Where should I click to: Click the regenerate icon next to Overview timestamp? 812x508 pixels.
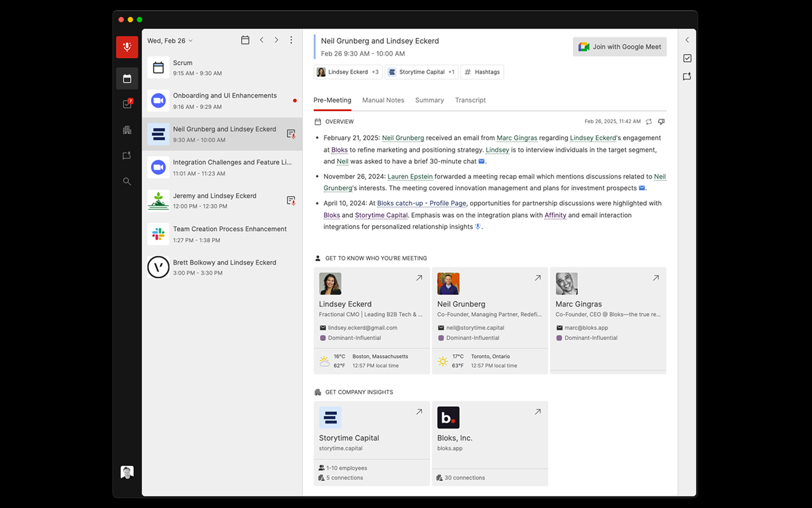[648, 121]
